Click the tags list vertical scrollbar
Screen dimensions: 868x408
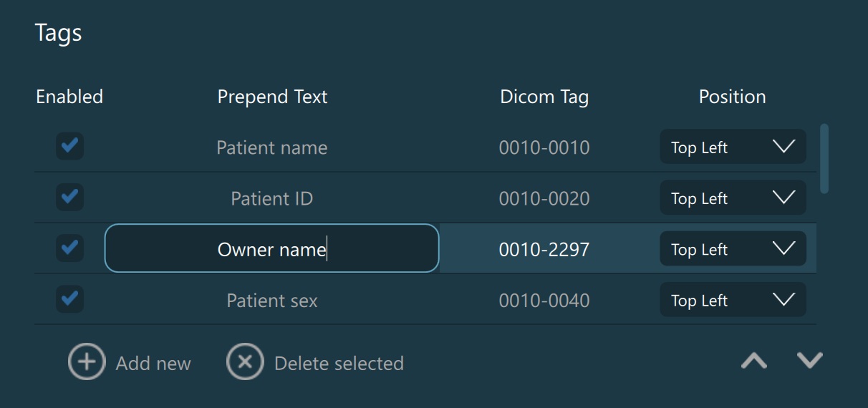824,159
